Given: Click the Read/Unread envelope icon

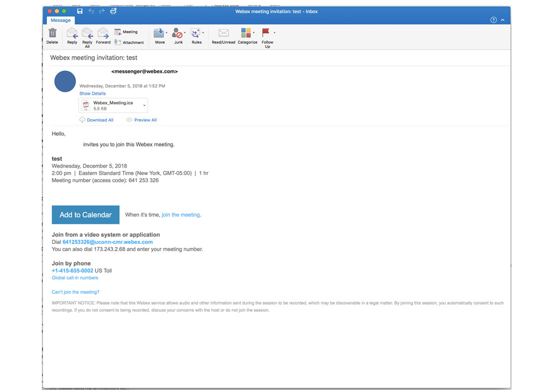Looking at the screenshot, I should pyautogui.click(x=223, y=34).
